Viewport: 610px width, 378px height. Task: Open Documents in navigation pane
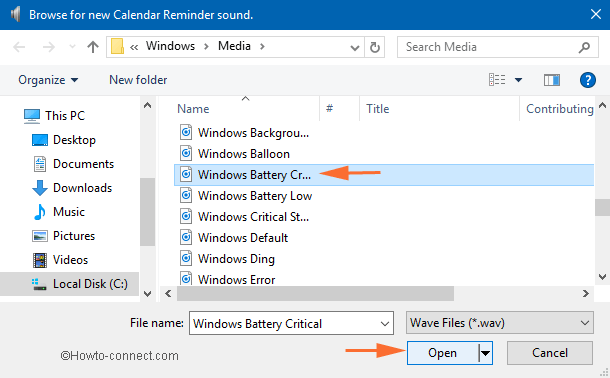coord(74,164)
